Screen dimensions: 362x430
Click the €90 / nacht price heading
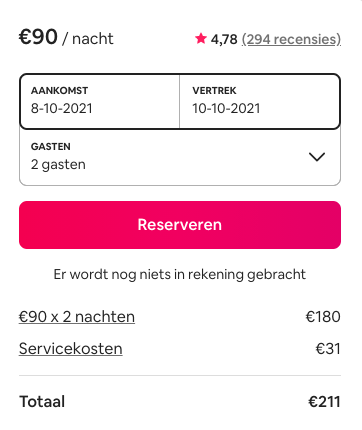click(66, 37)
